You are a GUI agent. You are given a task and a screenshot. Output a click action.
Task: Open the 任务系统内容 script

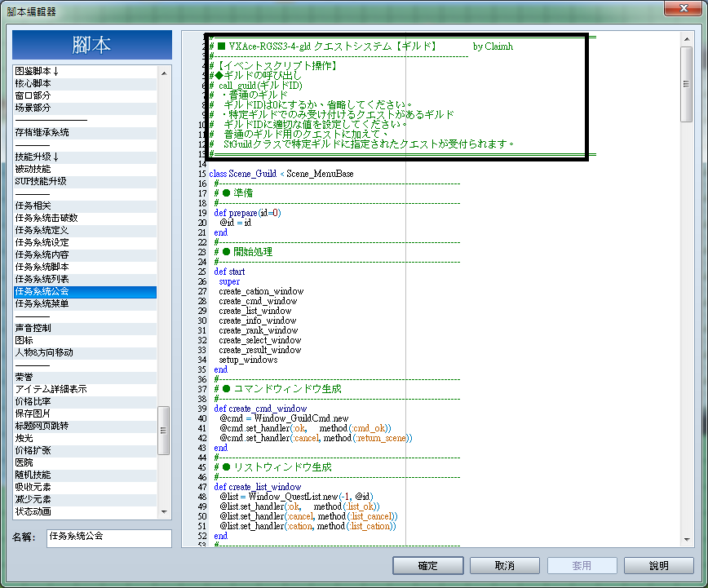86,254
